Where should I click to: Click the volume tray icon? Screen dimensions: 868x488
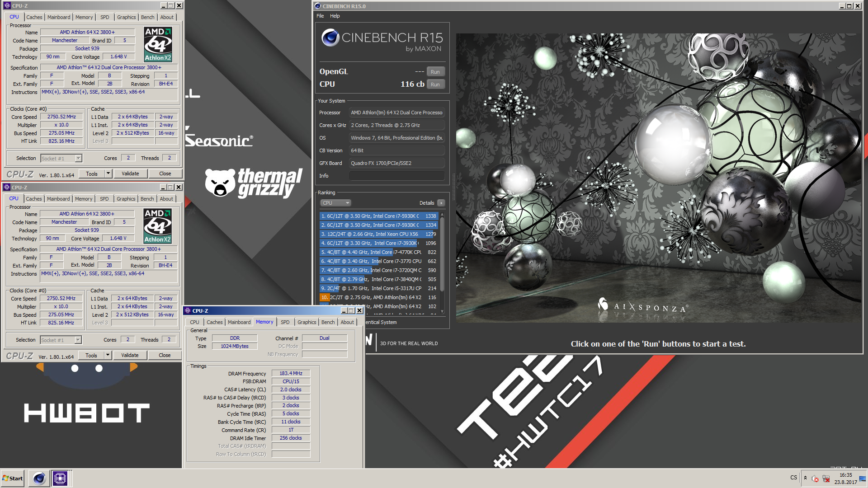[815, 479]
